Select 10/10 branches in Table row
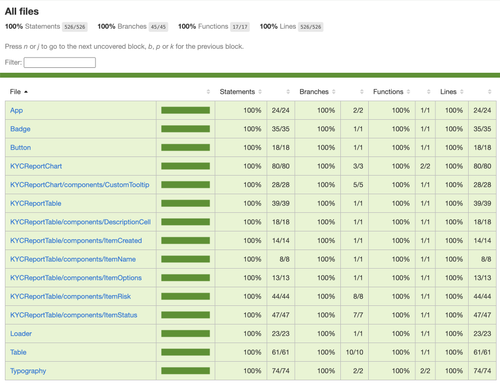Image resolution: width=500 pixels, height=383 pixels. click(354, 352)
